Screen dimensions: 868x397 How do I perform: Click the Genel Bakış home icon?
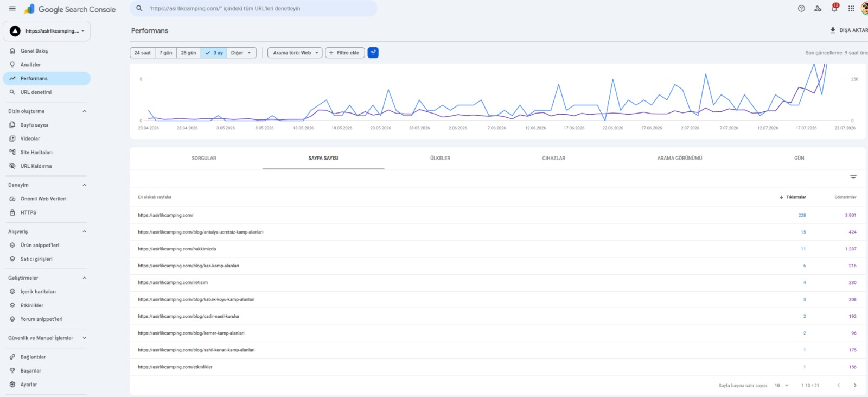coord(12,51)
